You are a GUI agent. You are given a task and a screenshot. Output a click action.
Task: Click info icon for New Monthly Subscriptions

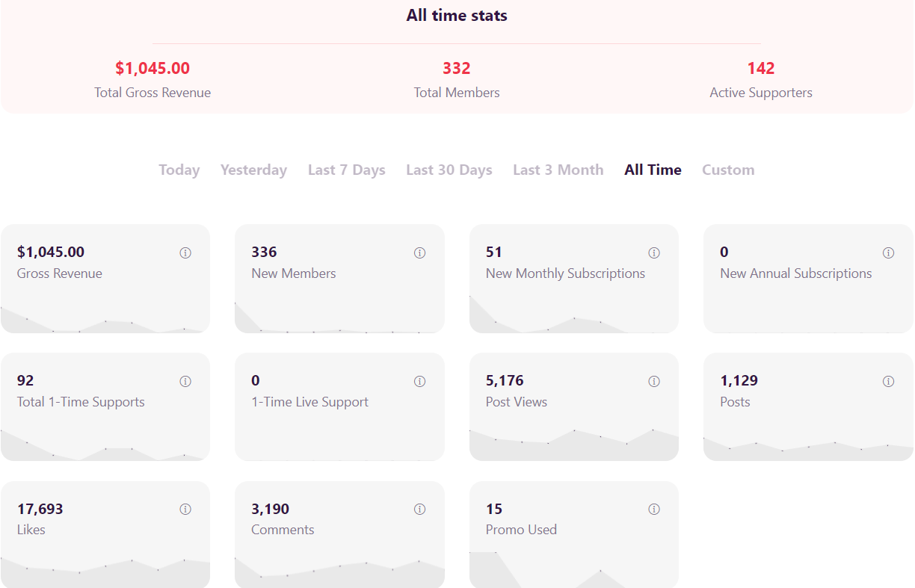pos(654,253)
